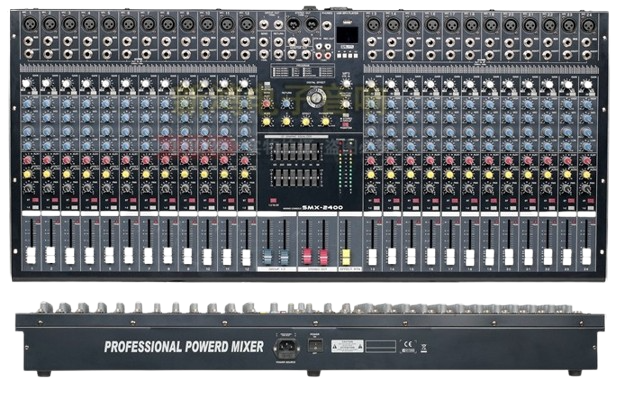Click yellow Parameter knob

point(326,122)
